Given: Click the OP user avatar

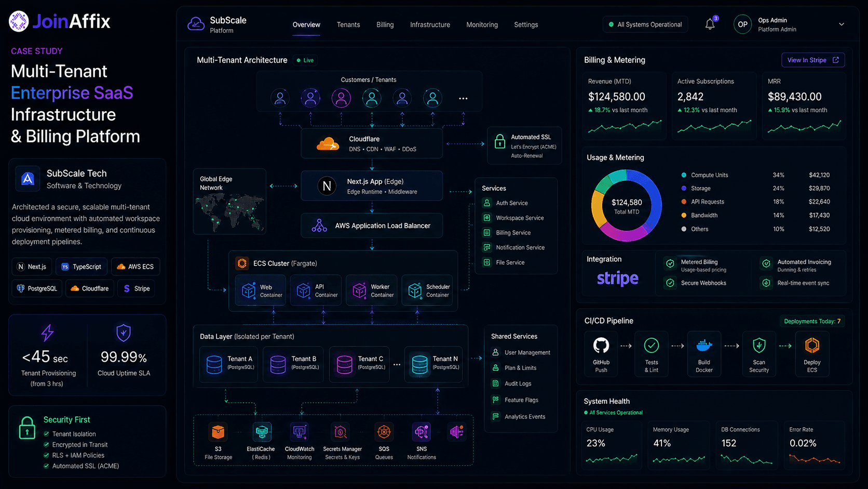Looking at the screenshot, I should [x=742, y=24].
